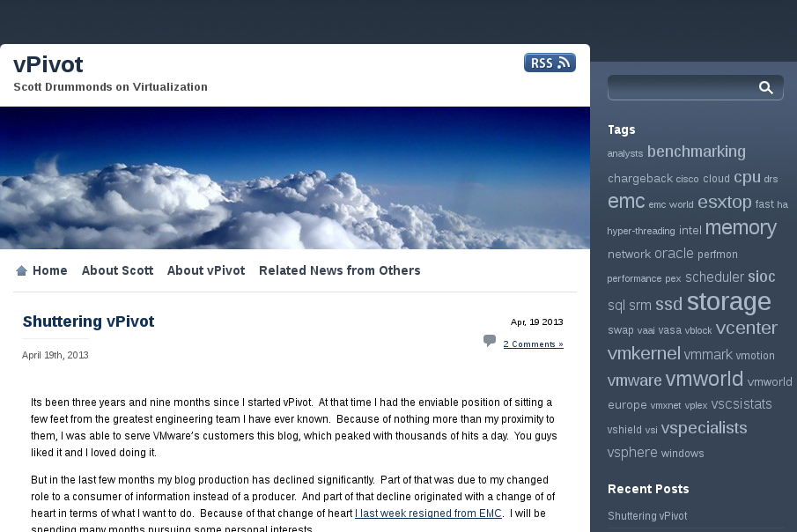Viewport: 797px width, 532px height.
Task: Select the pex tag
Action: [673, 279]
